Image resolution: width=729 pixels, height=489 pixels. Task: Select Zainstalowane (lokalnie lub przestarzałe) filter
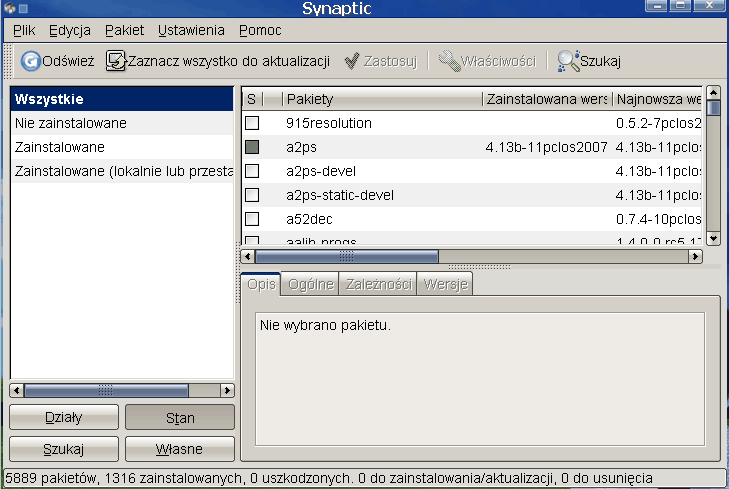[x=122, y=171]
